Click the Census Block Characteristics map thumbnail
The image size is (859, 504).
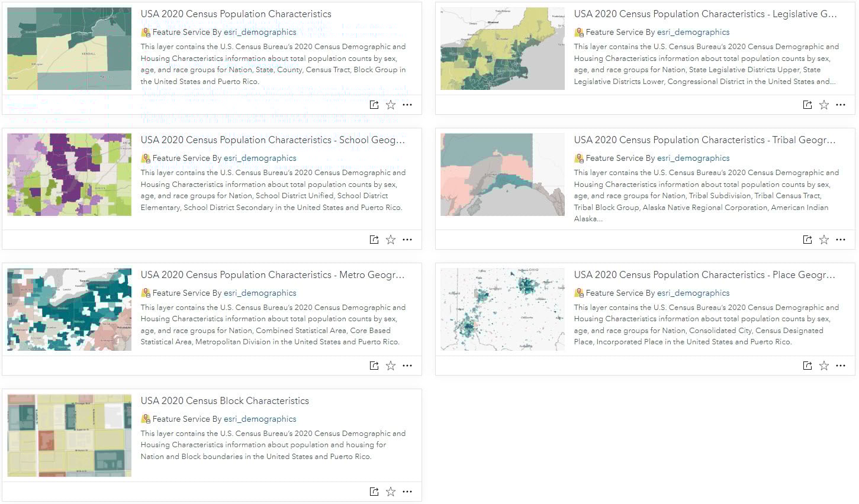coord(69,435)
